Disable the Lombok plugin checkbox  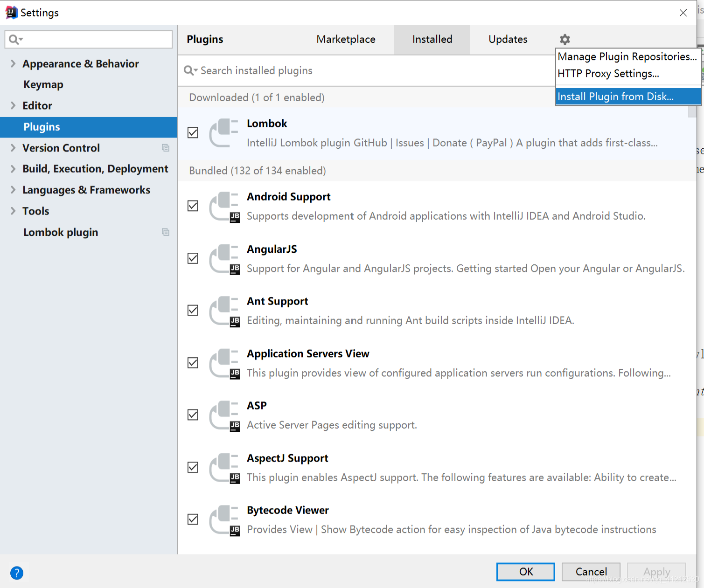tap(193, 133)
